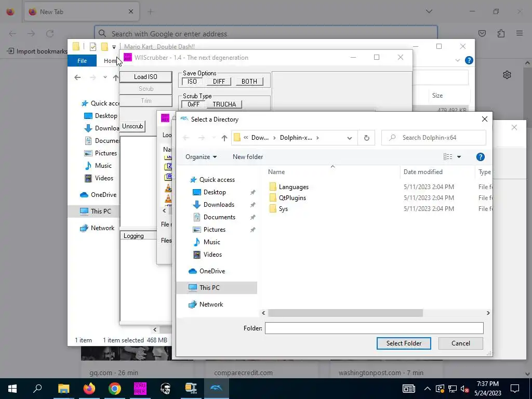Select Downloads in the dialog sidebar
The height and width of the screenshot is (399, 532).
219,205
